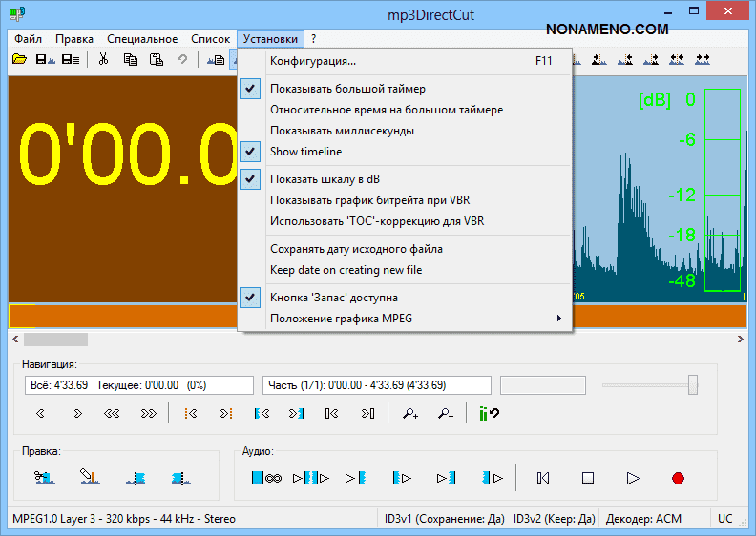Image resolution: width=756 pixels, height=536 pixels.
Task: Click the Zoom out magnifier icon
Action: coord(446,413)
